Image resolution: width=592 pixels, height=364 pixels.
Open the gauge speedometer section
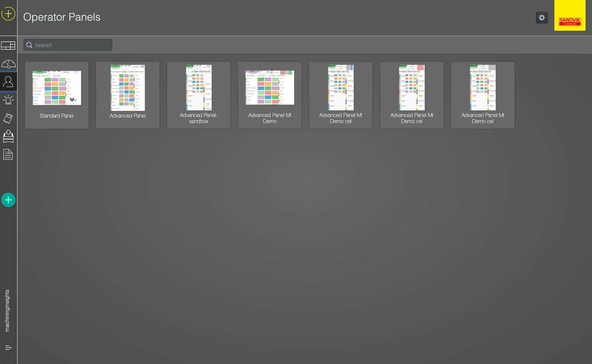(8, 64)
